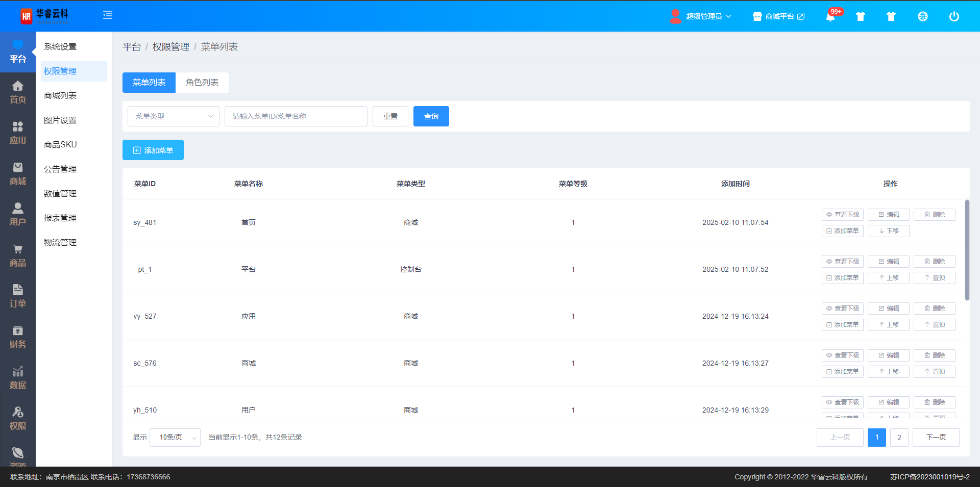Screen dimensions: 980x487
Task: Click the table's vertical scrollbar
Action: [x=967, y=250]
